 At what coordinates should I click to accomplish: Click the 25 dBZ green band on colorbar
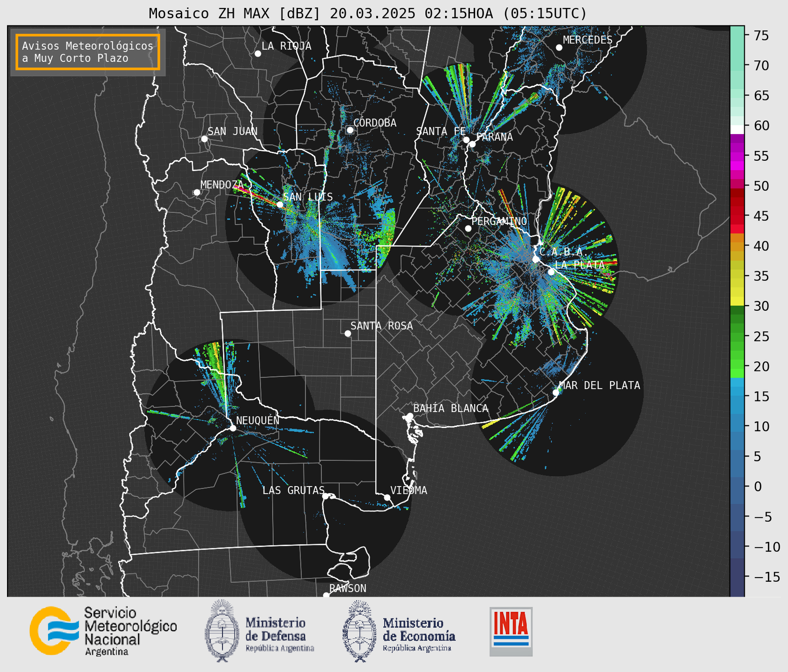point(737,336)
